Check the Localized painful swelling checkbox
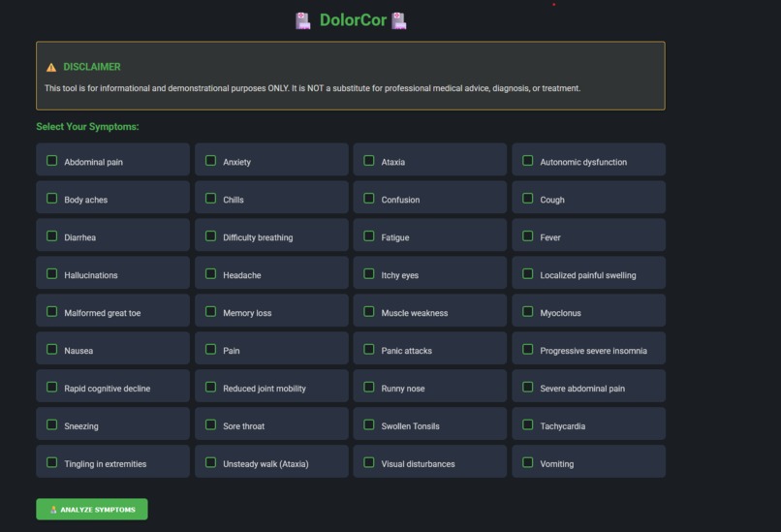Screen dimensions: 781x532 point(528,273)
